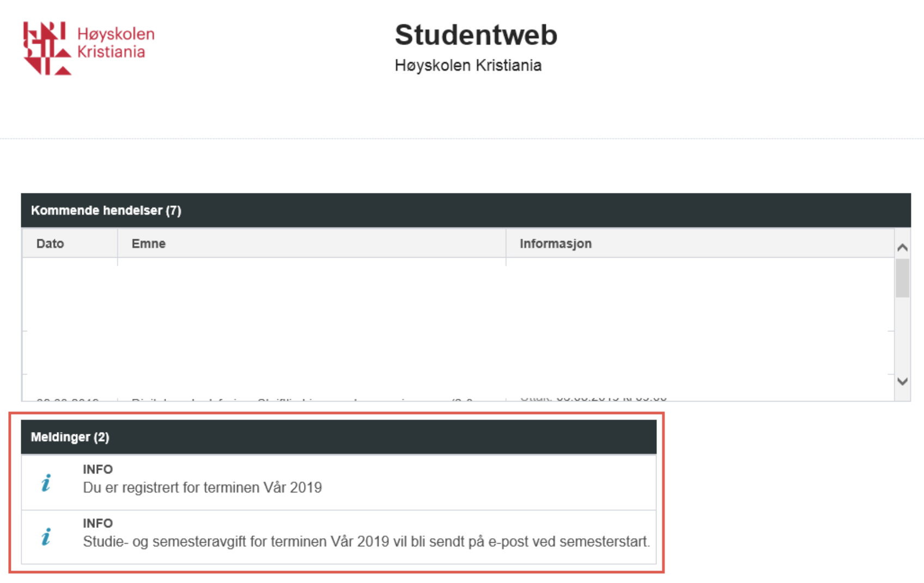Image resolution: width=924 pixels, height=583 pixels.
Task: Click the Høyskolen Kristiania subtitle text
Action: pyautogui.click(x=468, y=65)
